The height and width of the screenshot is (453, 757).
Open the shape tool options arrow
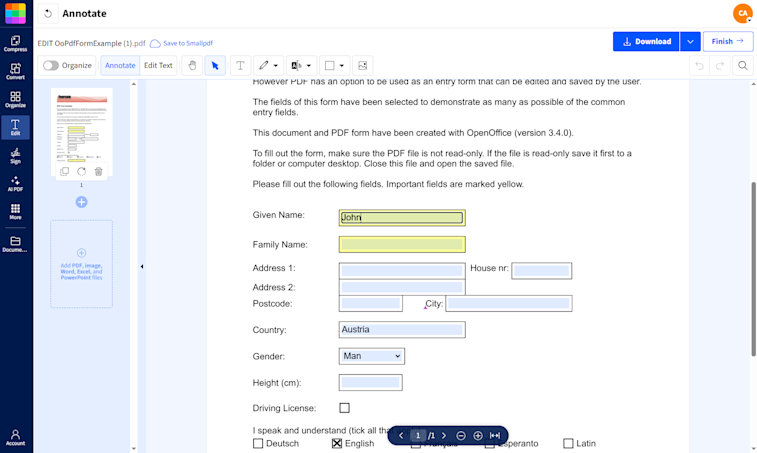tap(342, 66)
